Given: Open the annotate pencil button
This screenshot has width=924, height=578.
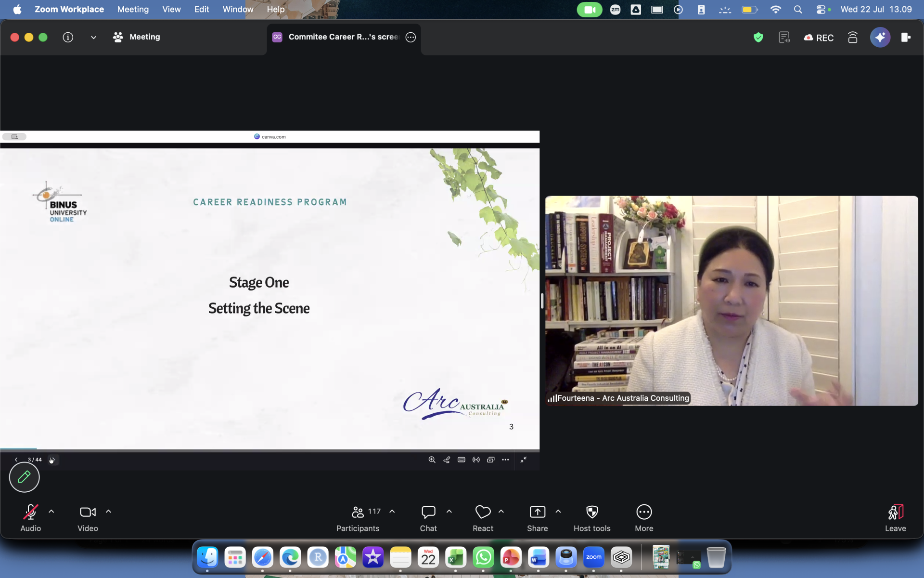Looking at the screenshot, I should coord(24,477).
